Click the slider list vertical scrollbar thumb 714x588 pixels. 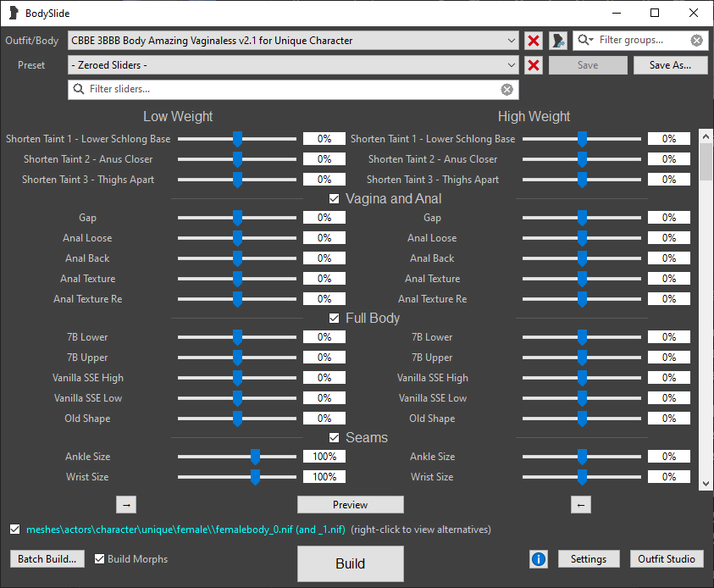706,162
